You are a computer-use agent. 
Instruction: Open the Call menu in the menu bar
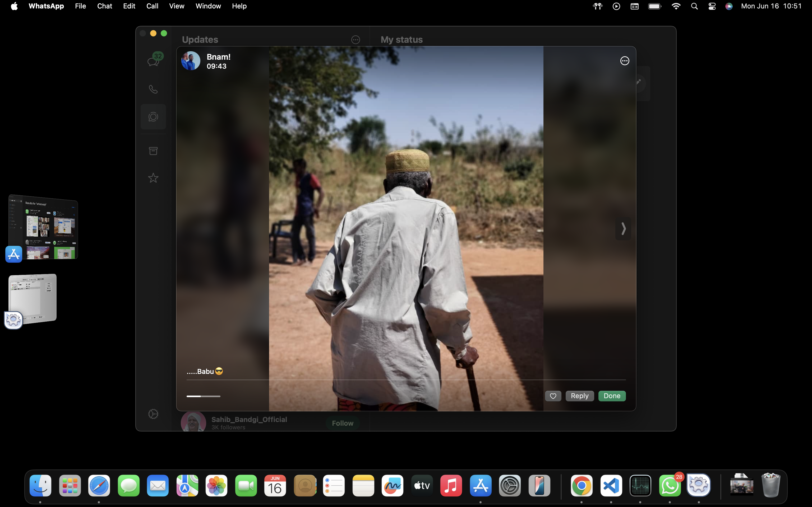(152, 6)
